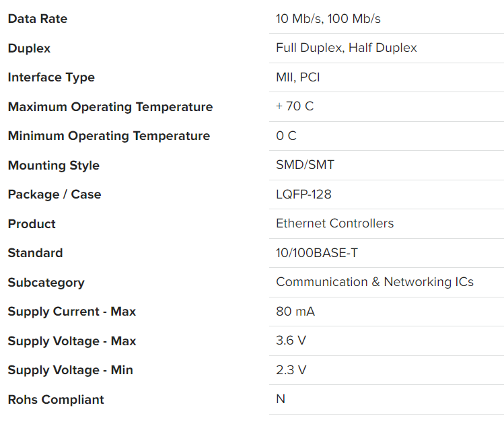Click the Package / Case label

[55, 195]
